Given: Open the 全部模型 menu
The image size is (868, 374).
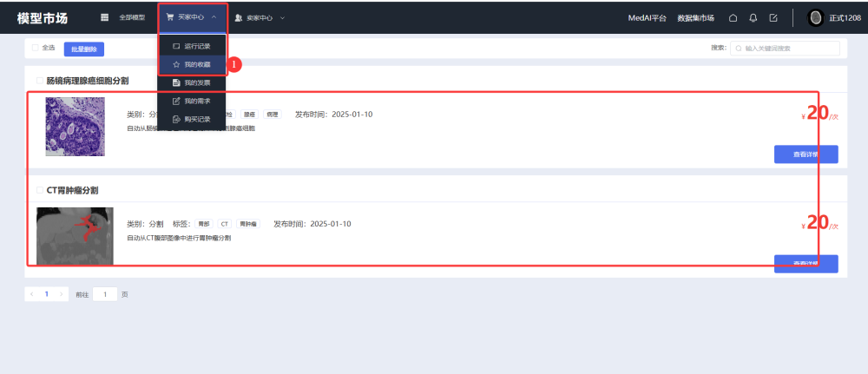Looking at the screenshot, I should coord(132,17).
